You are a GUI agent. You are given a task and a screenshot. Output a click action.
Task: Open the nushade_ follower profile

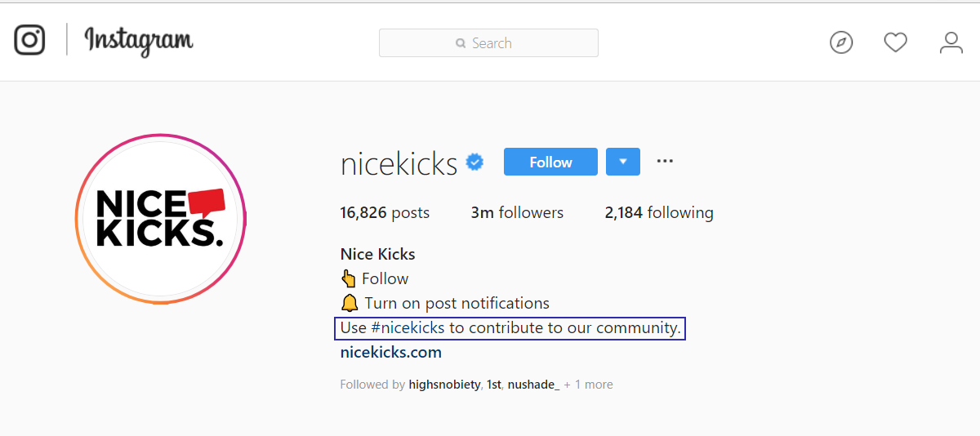coord(534,385)
